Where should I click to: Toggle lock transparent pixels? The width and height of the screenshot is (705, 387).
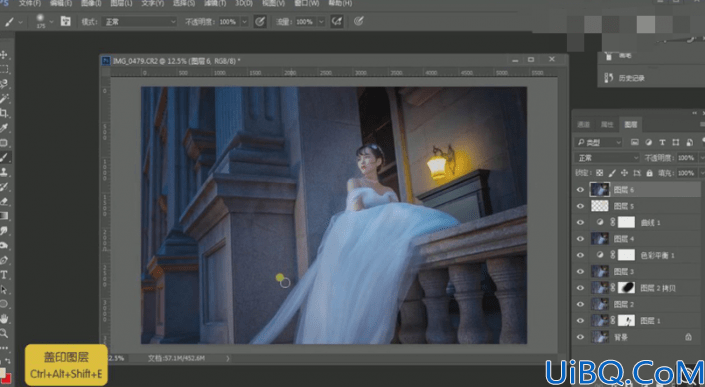[599, 173]
